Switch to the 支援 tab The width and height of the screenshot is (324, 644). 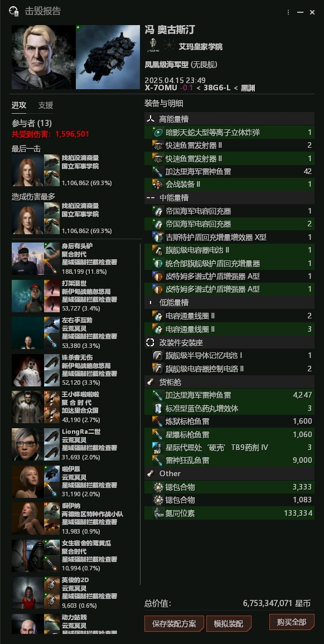point(46,105)
